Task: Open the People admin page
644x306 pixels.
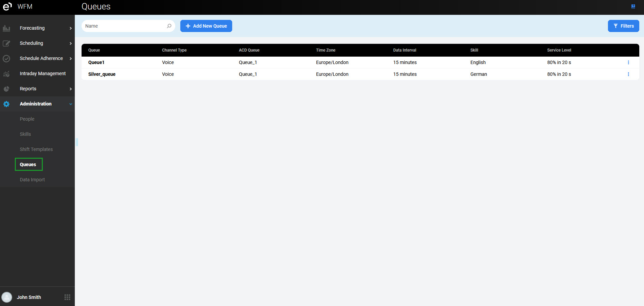Action: coord(27,119)
